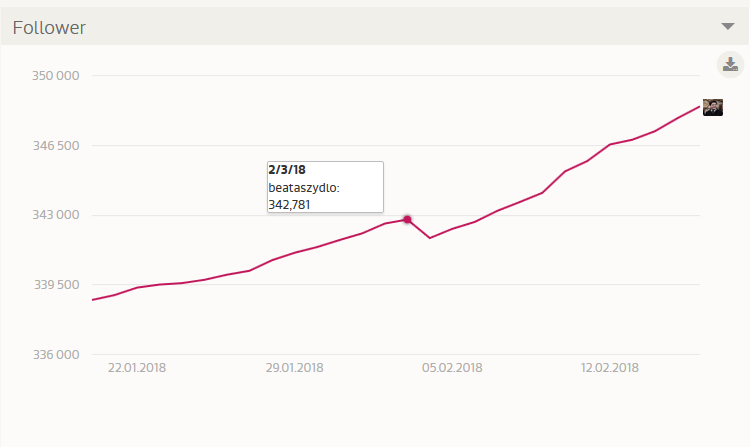The width and height of the screenshot is (750, 447).
Task: Select the 29.01.2018 date label
Action: pyautogui.click(x=295, y=368)
